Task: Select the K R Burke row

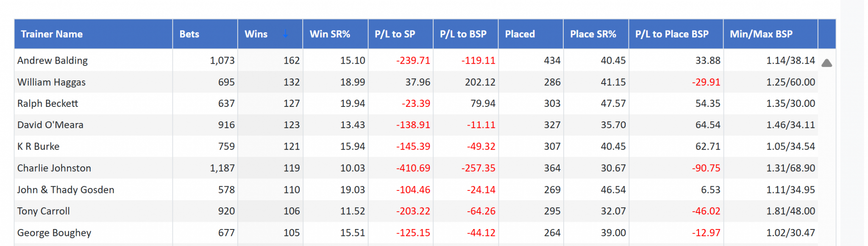Action: [38, 147]
